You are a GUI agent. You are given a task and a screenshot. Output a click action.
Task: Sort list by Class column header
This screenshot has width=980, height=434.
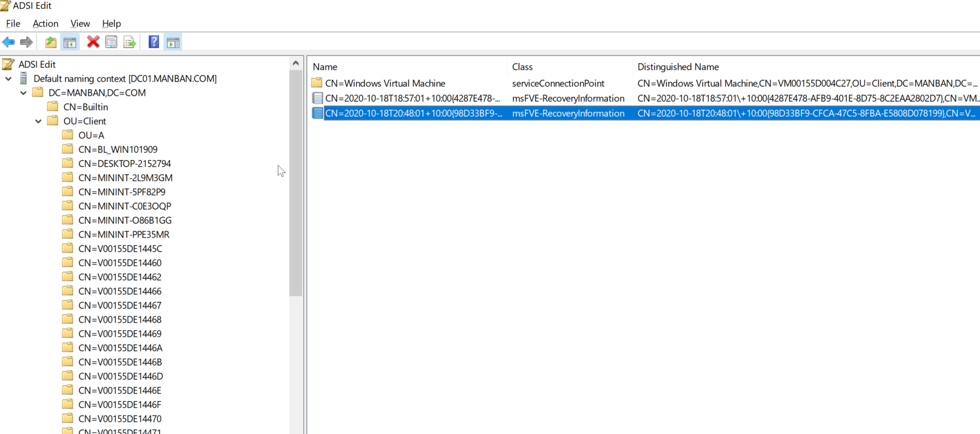pos(522,67)
